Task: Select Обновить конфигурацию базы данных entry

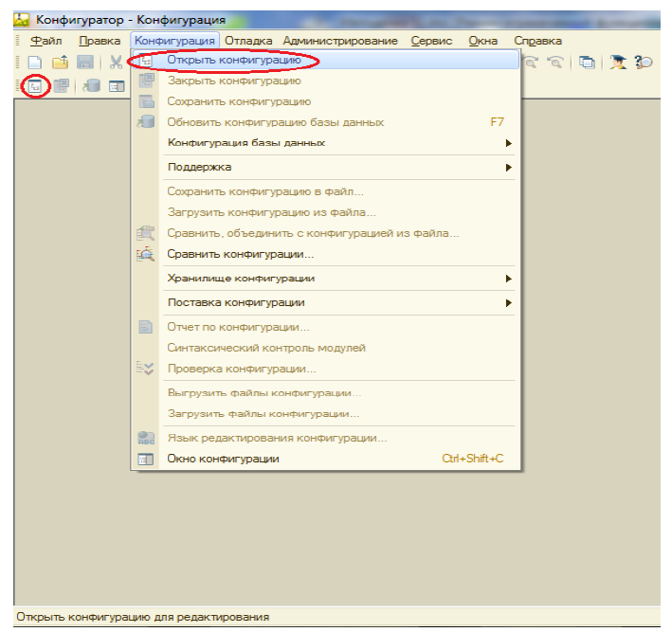Action: click(326, 122)
